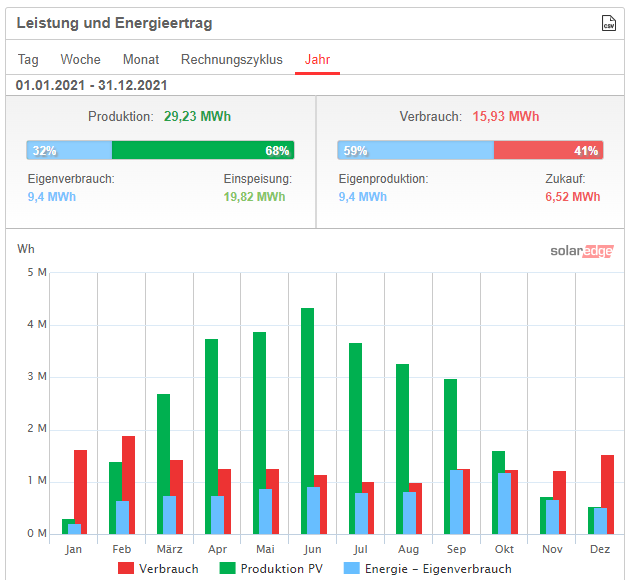This screenshot has height=580, width=630.
Task: Toggle Eigenverbrauch series via blue legend swatch
Action: (352, 568)
